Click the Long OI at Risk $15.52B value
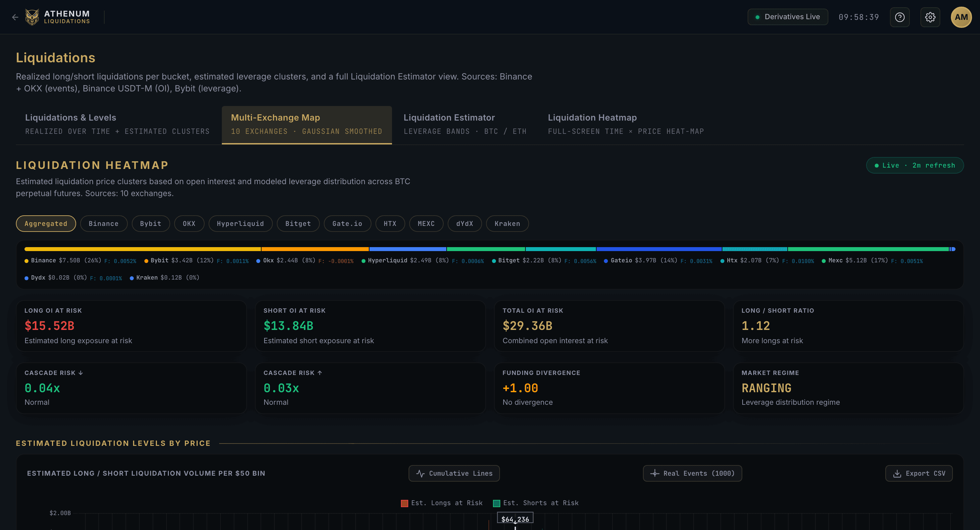 (49, 326)
